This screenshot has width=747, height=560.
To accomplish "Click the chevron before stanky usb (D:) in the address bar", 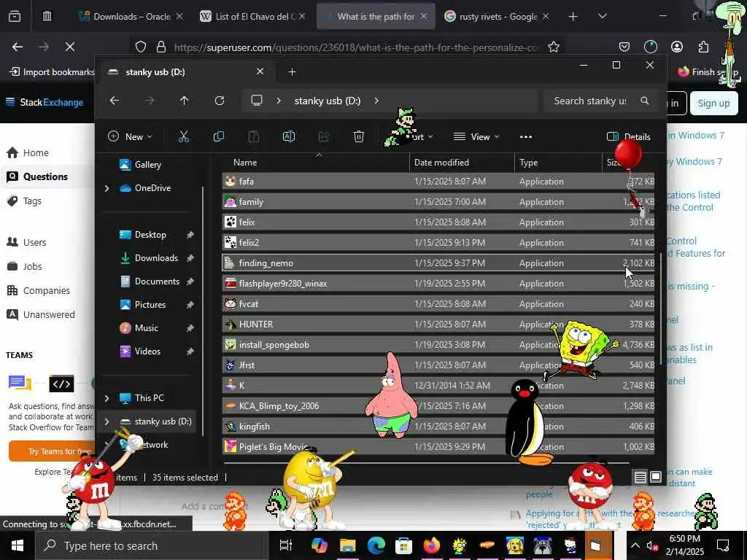I will coord(279,101).
